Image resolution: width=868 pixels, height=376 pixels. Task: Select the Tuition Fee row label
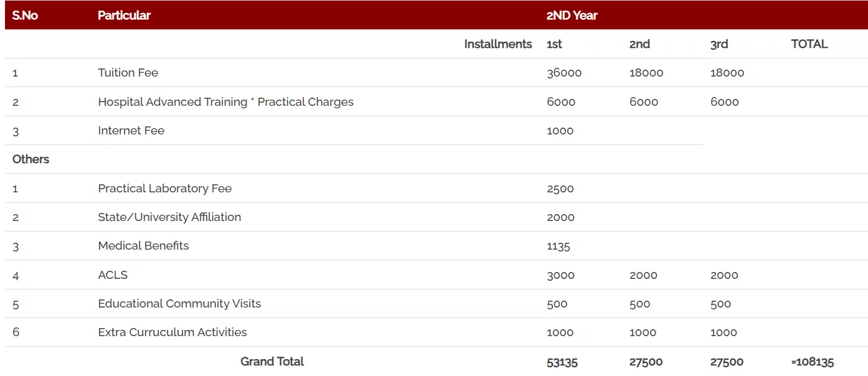(128, 73)
